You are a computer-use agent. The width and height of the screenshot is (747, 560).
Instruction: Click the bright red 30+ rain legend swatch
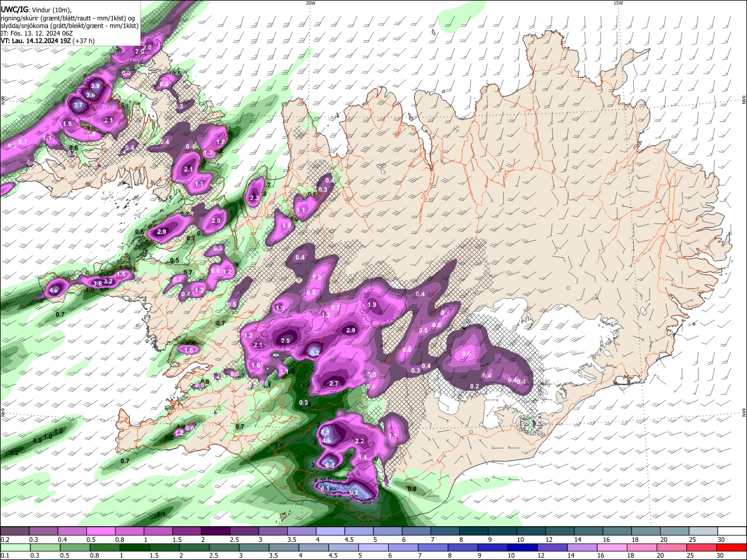point(731,547)
